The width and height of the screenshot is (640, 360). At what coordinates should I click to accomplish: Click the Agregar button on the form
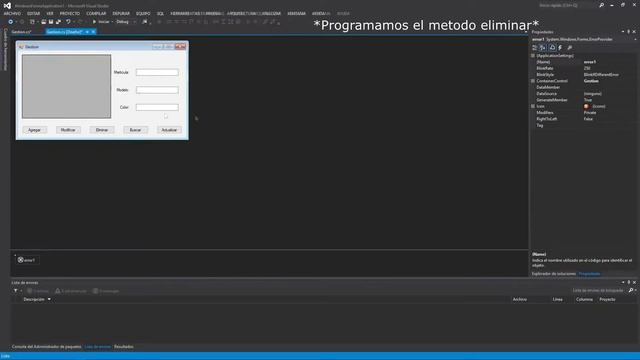click(x=34, y=130)
